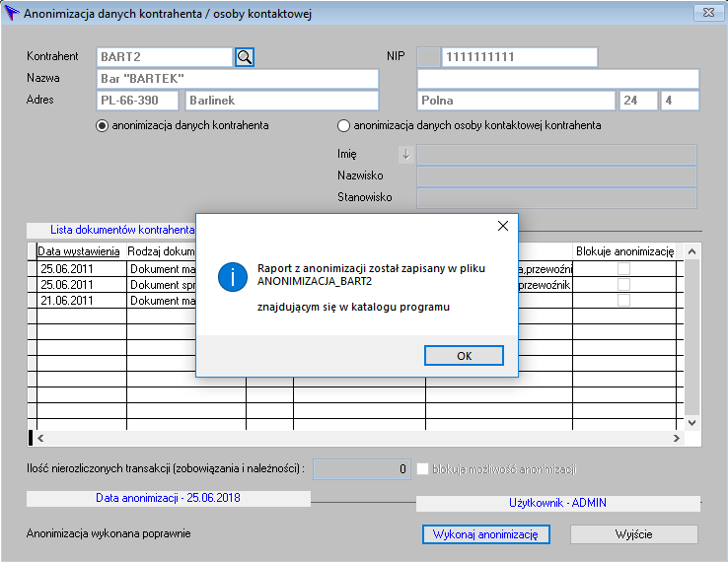Toggle Blokuje anonimizację checkbox in first row
728x562 pixels.
tap(623, 269)
